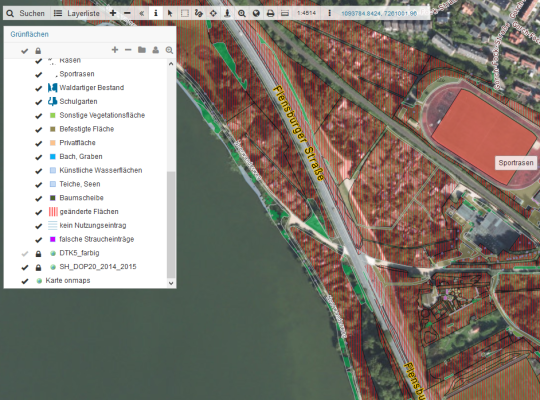540x400 pixels.
Task: Activate the info identify tool
Action: tap(156, 13)
